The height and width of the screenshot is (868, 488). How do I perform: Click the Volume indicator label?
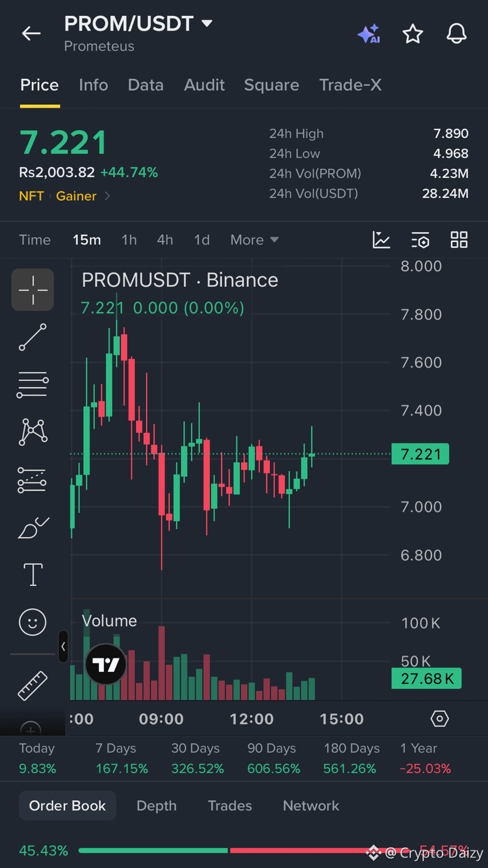(110, 621)
